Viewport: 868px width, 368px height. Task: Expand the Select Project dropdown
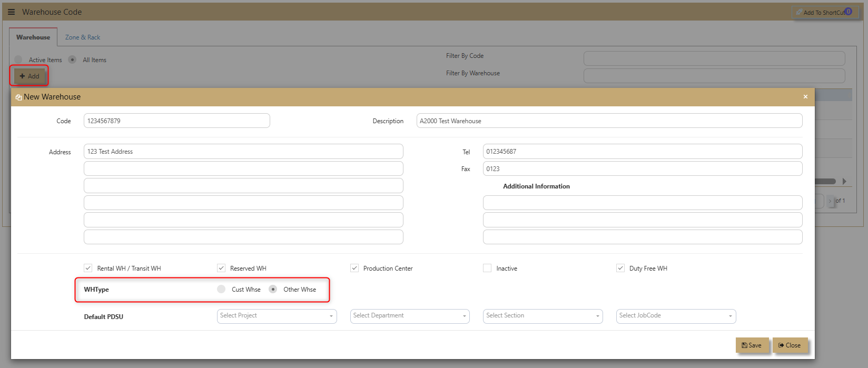277,316
